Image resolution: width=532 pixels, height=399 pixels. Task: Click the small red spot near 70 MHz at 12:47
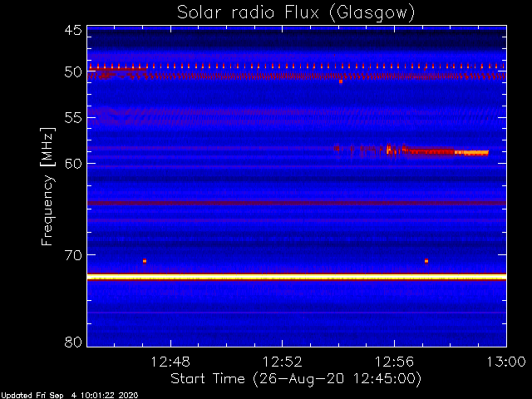coord(145,261)
